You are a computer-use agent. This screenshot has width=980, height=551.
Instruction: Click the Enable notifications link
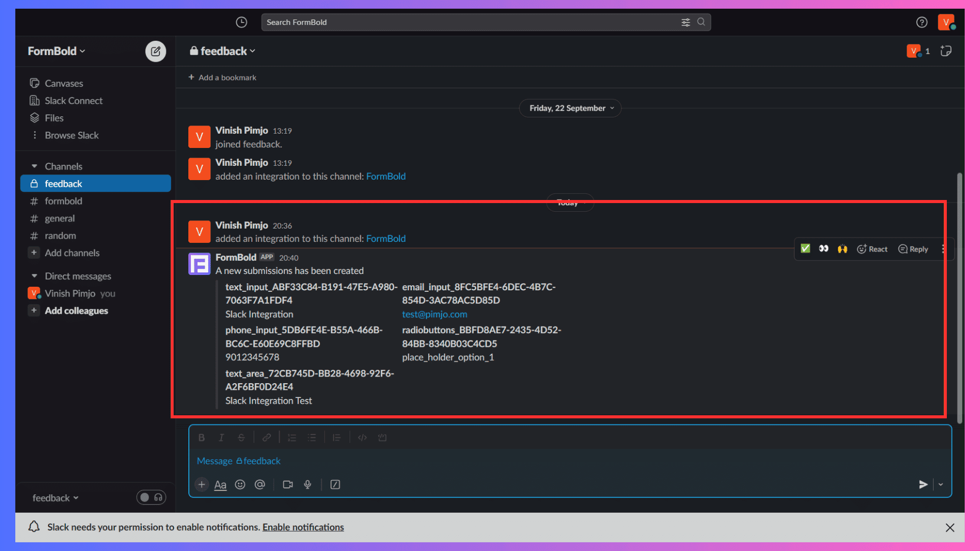coord(303,527)
